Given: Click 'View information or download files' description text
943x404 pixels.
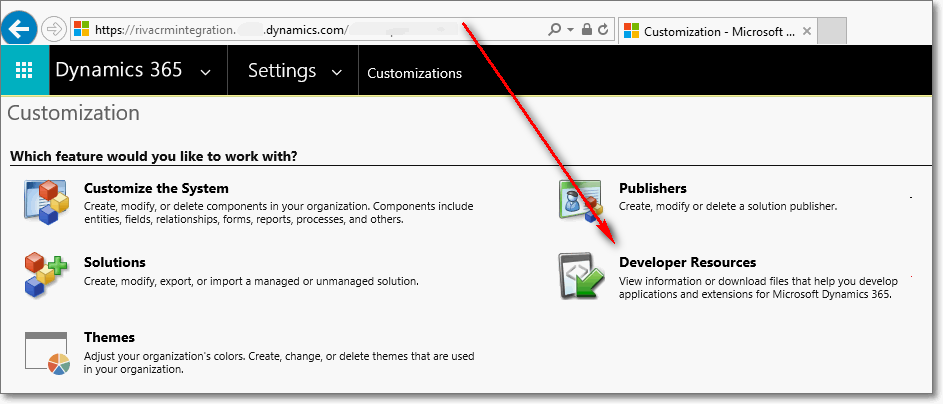Looking at the screenshot, I should tap(758, 288).
